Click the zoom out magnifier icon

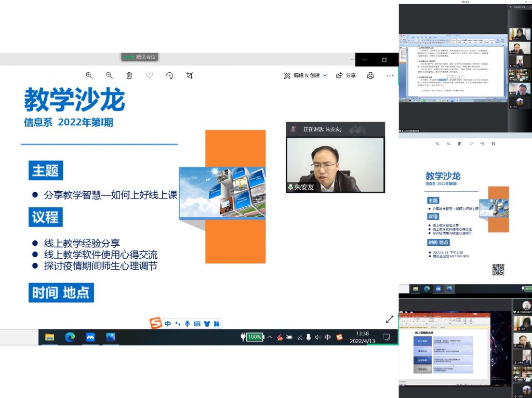click(x=109, y=75)
